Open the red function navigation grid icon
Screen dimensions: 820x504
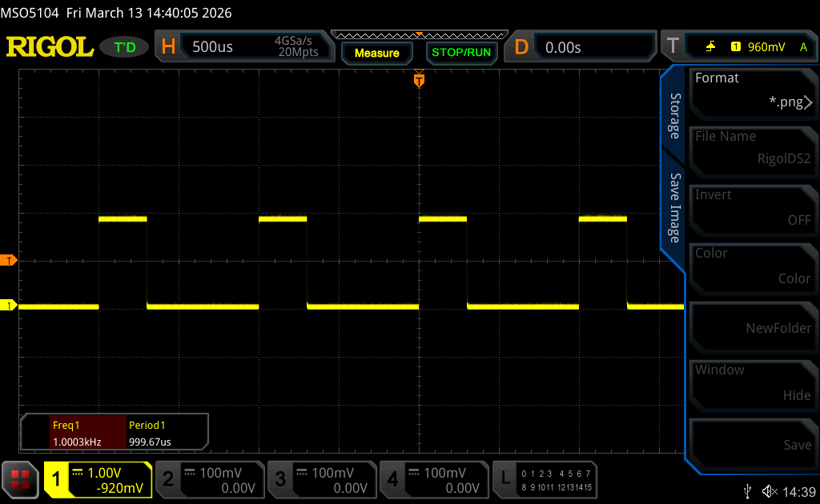coord(21,479)
